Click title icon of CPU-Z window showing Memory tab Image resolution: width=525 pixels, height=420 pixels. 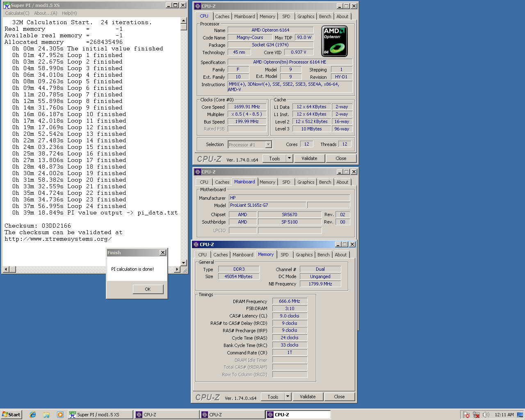(x=196, y=244)
